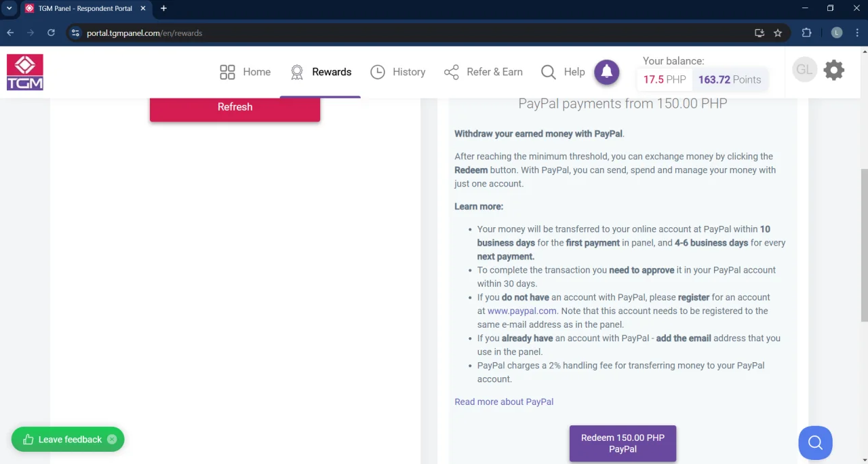Click the Help magnifier icon

click(x=548, y=72)
